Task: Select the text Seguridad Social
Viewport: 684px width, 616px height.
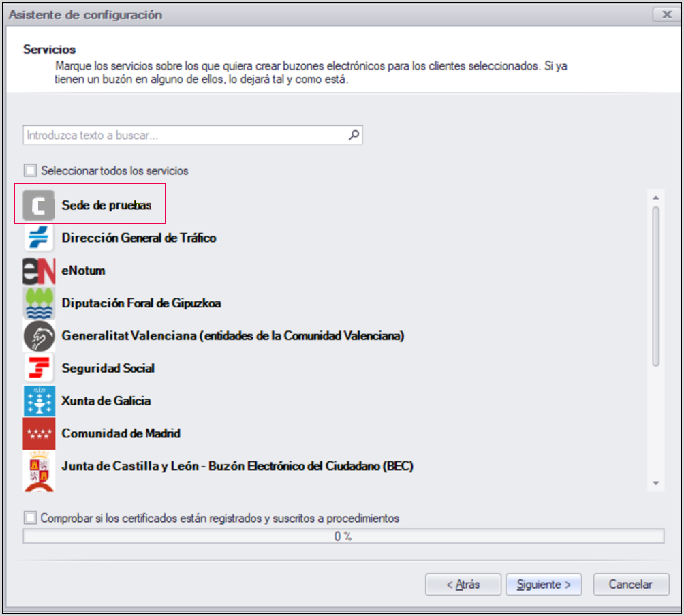Action: pyautogui.click(x=108, y=368)
